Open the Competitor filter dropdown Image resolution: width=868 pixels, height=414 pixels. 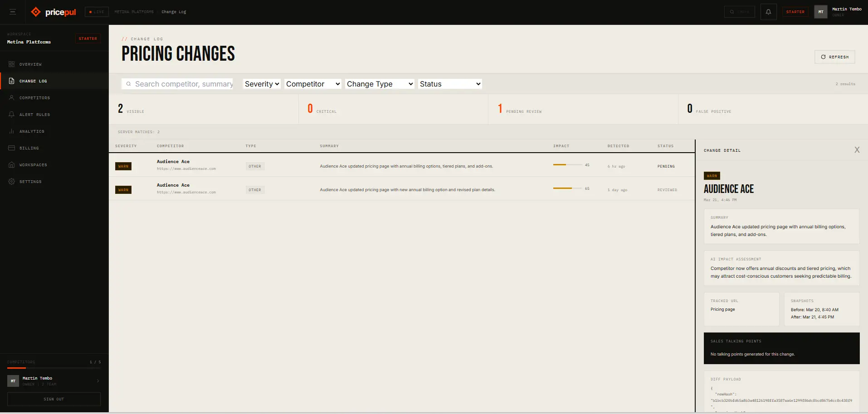click(x=313, y=84)
